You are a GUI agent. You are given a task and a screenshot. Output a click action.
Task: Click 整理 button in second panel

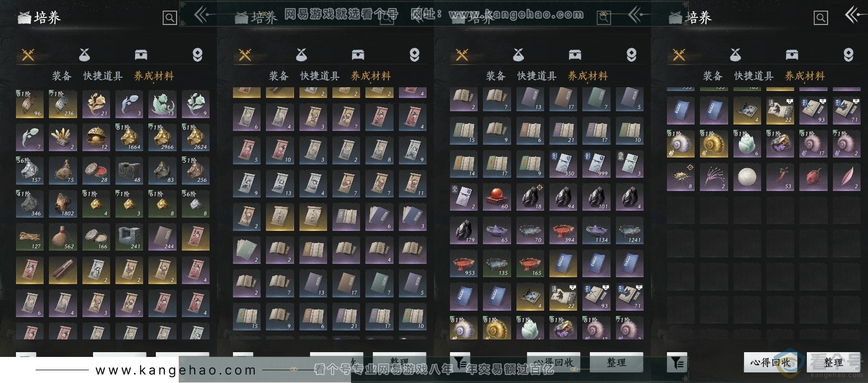tap(399, 362)
